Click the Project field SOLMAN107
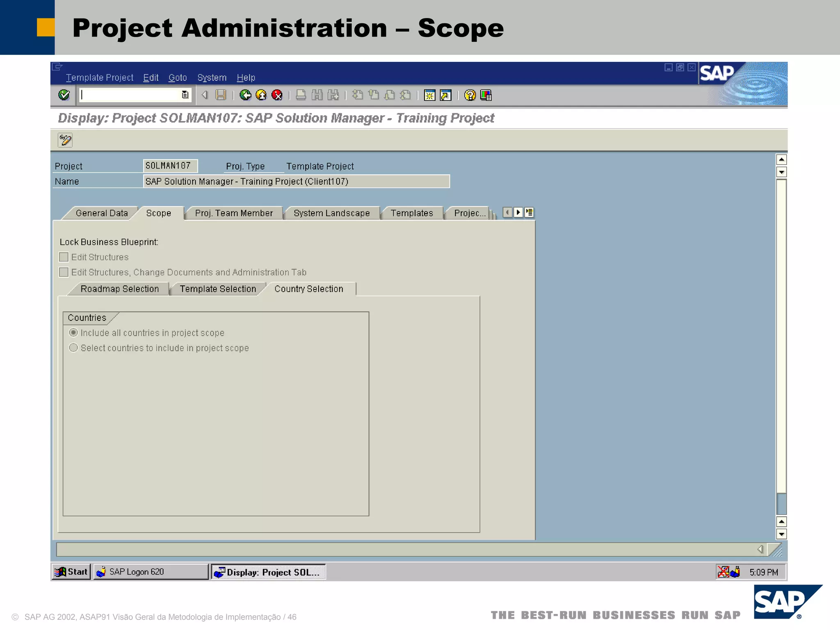 [x=170, y=166]
